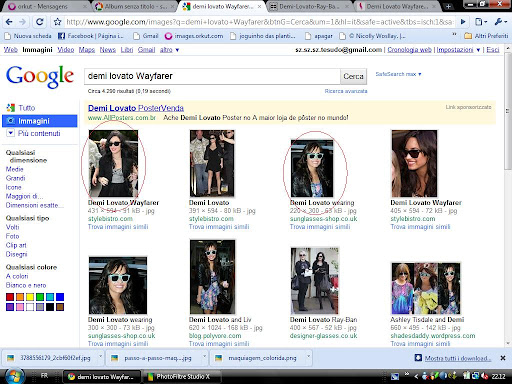Screen dimensions: 512x384
Task: Click the Google logo
Action: click(40, 77)
